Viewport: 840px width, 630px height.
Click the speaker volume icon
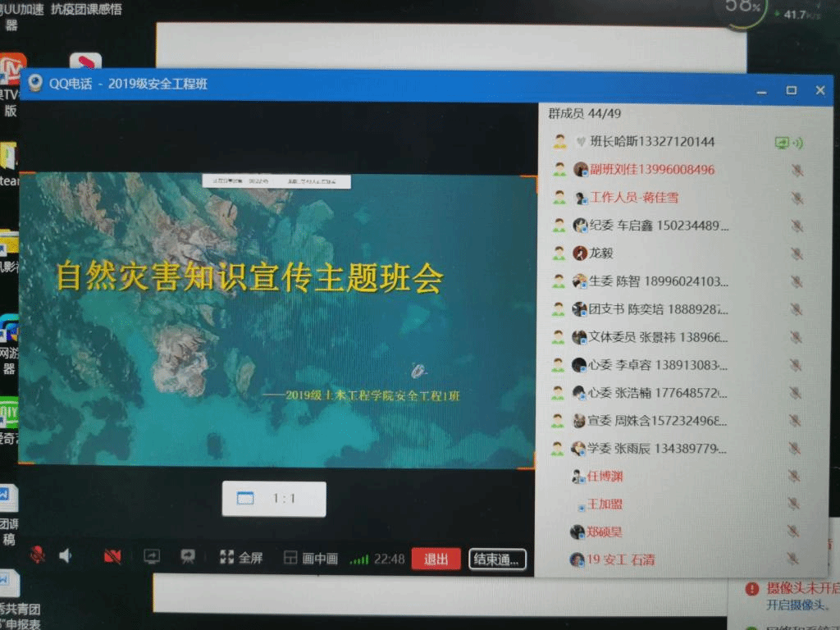[x=66, y=556]
